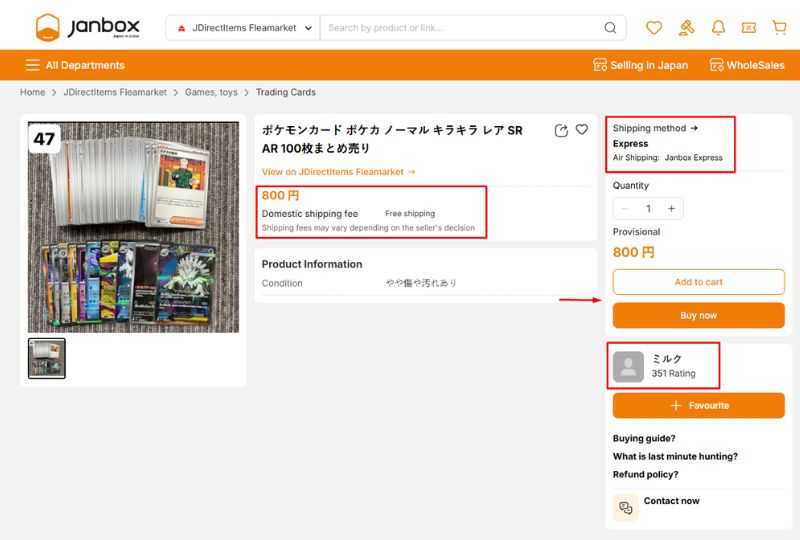Open the Buying guide? link
This screenshot has width=800, height=540.
pyautogui.click(x=644, y=438)
